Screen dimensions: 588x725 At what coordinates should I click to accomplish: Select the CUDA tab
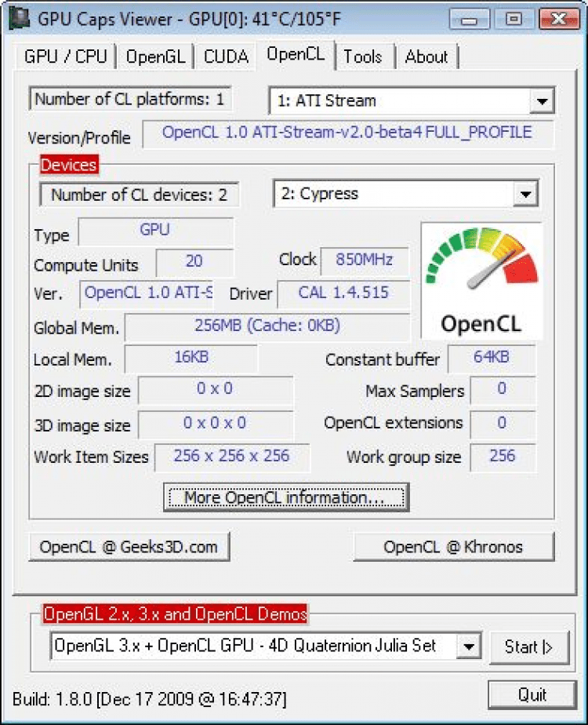tap(226, 56)
